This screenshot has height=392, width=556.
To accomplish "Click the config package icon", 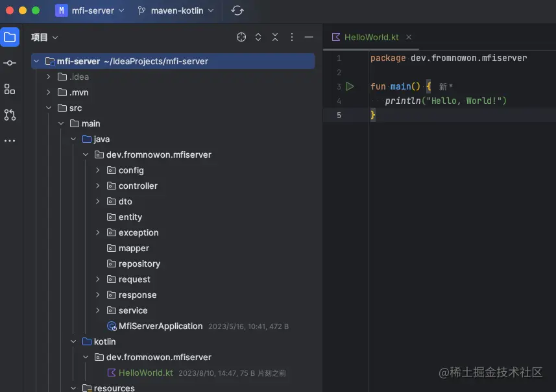I will click(x=112, y=170).
